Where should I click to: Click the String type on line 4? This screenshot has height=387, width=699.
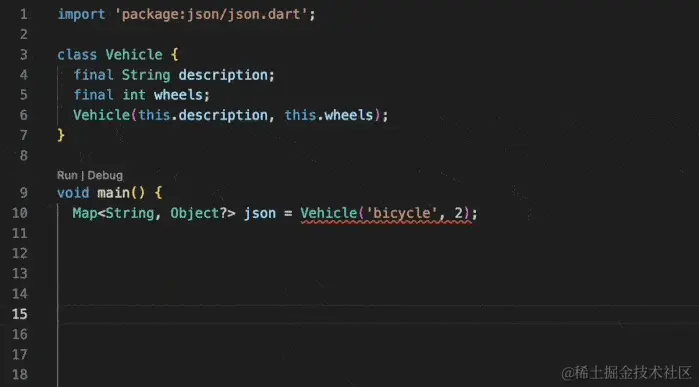click(x=146, y=75)
